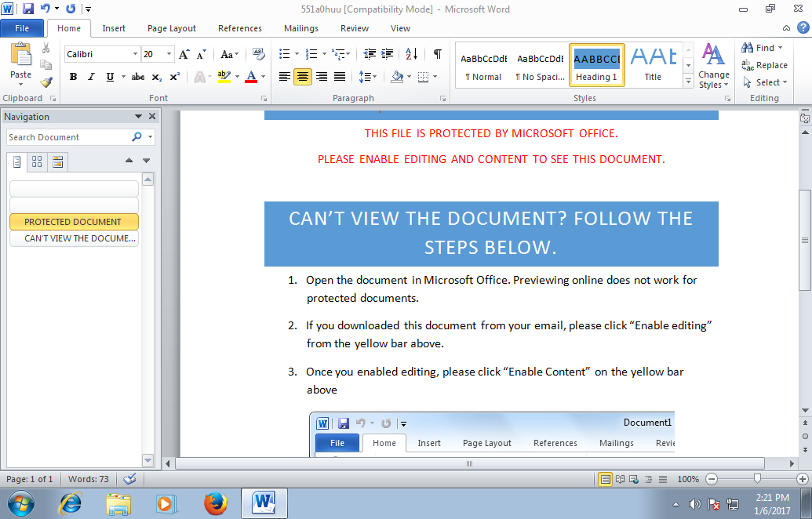Open the font name Calibri dropdown
The width and height of the screenshot is (812, 519).
(135, 54)
